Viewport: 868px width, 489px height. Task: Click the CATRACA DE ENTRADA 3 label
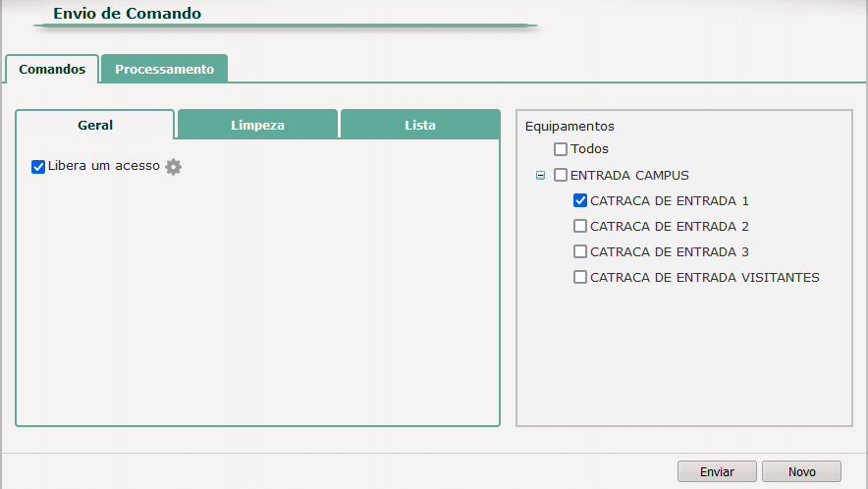670,252
